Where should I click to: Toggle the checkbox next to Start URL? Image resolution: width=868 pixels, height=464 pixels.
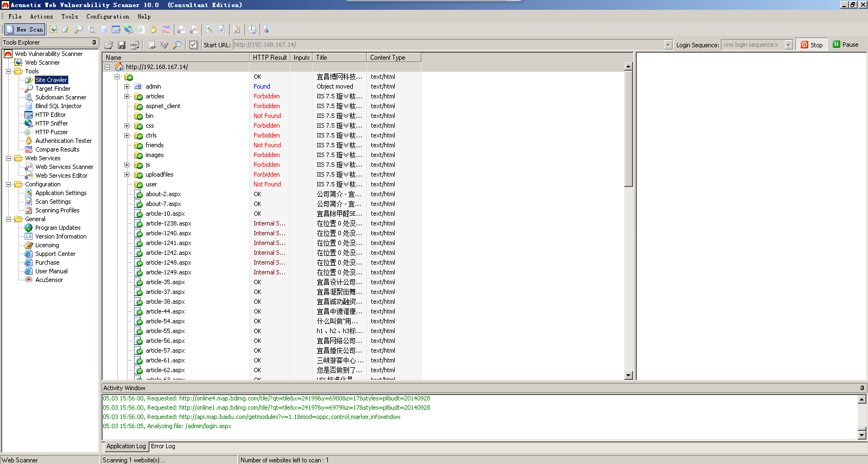click(x=194, y=45)
